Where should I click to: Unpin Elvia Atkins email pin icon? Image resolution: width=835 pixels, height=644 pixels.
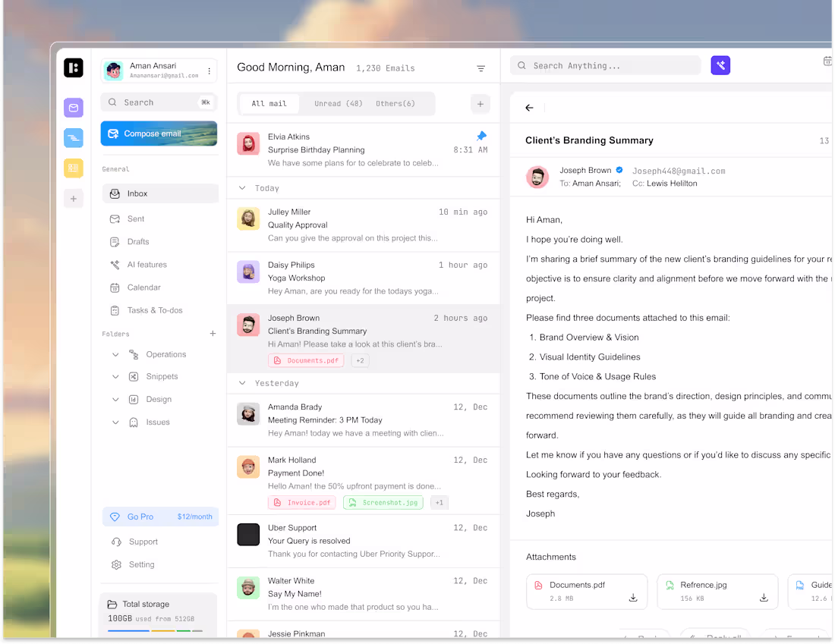click(x=481, y=137)
